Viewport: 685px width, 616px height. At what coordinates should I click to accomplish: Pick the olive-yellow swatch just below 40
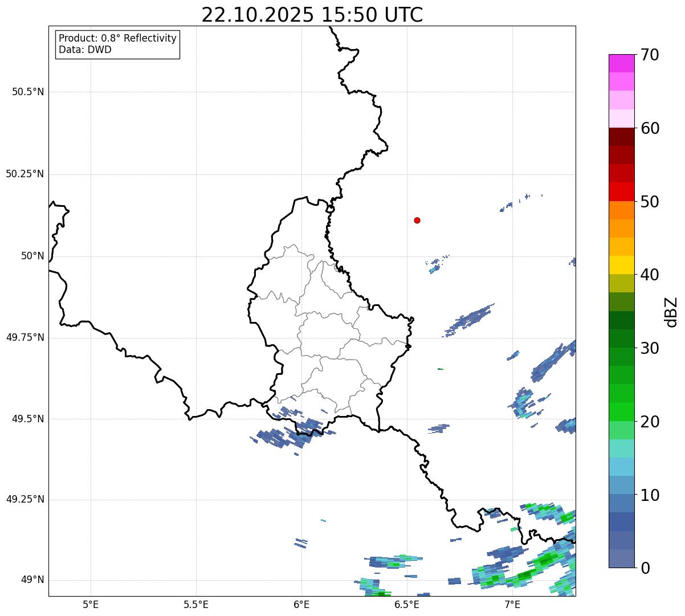pyautogui.click(x=621, y=283)
